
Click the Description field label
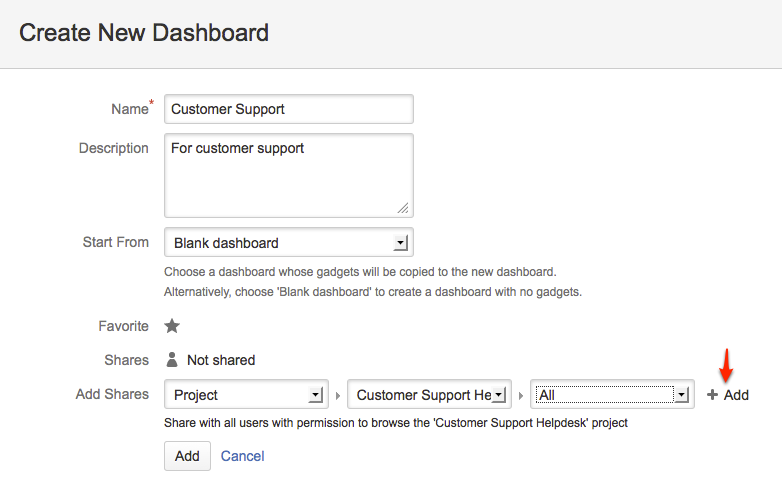point(113,148)
